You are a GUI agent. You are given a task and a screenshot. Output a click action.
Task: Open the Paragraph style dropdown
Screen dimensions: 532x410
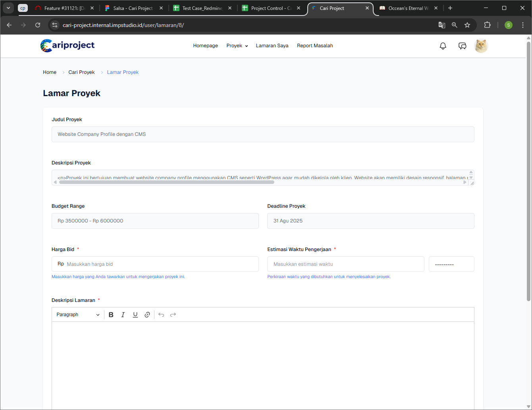click(x=78, y=315)
